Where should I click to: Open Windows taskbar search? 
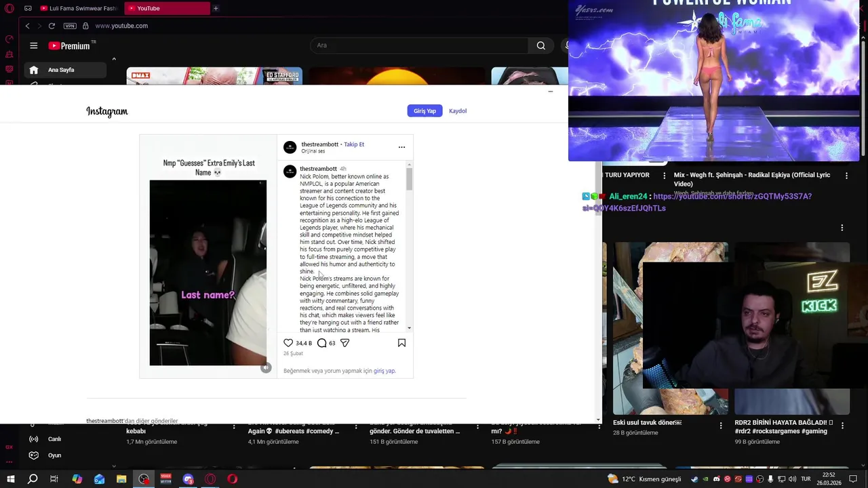(33, 479)
